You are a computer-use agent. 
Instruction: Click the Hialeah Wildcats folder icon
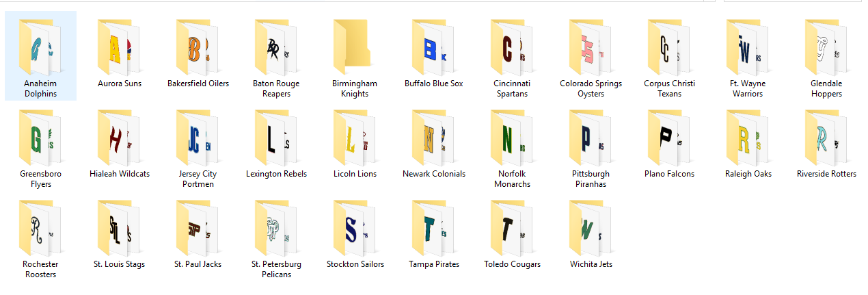click(119, 138)
